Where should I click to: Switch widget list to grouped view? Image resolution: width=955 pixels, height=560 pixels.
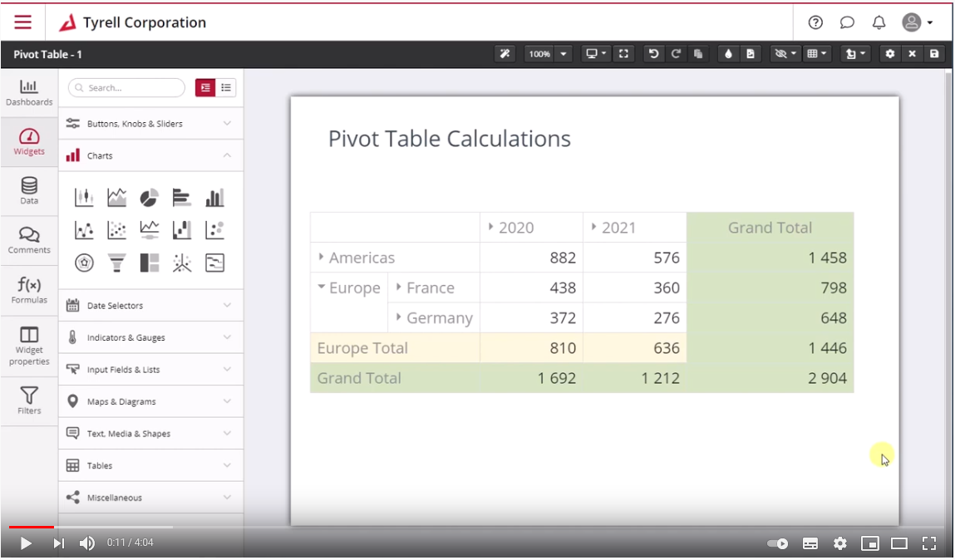click(205, 87)
